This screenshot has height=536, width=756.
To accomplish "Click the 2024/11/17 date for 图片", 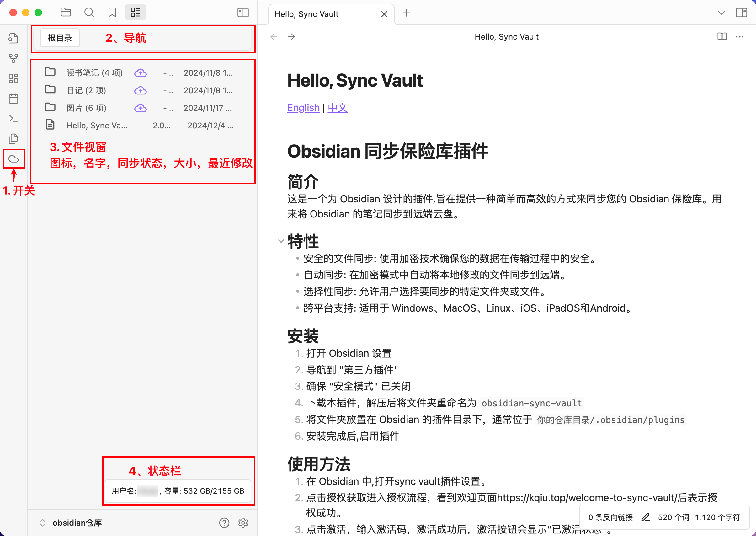I will tap(207, 108).
